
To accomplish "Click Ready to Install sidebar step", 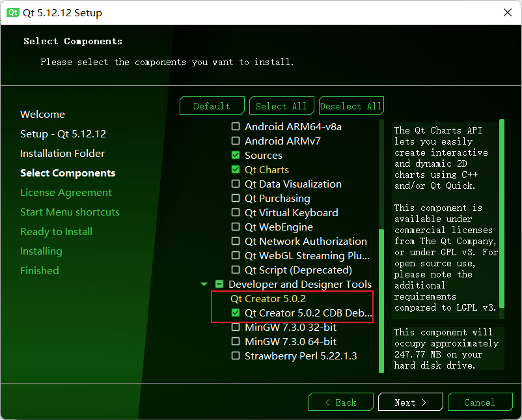I will [56, 231].
